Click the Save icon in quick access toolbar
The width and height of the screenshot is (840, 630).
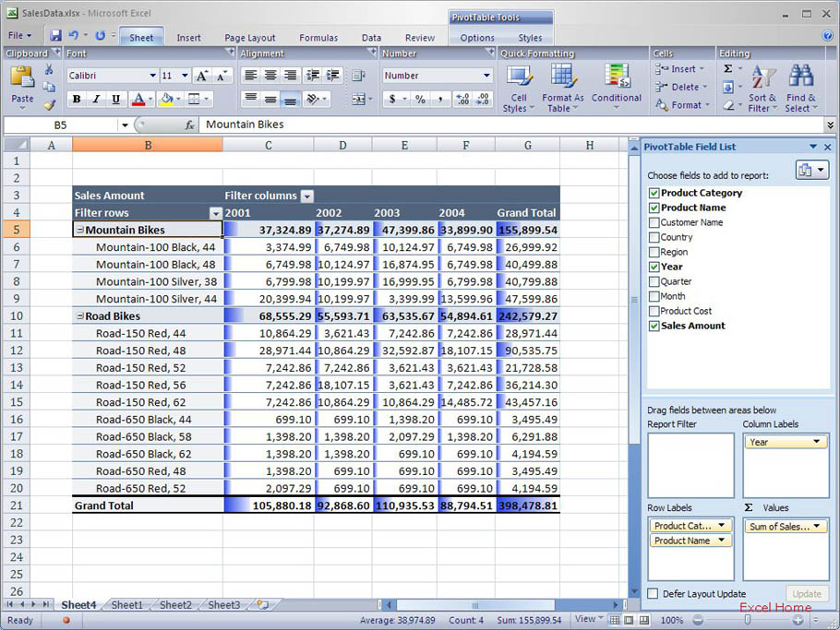point(55,36)
